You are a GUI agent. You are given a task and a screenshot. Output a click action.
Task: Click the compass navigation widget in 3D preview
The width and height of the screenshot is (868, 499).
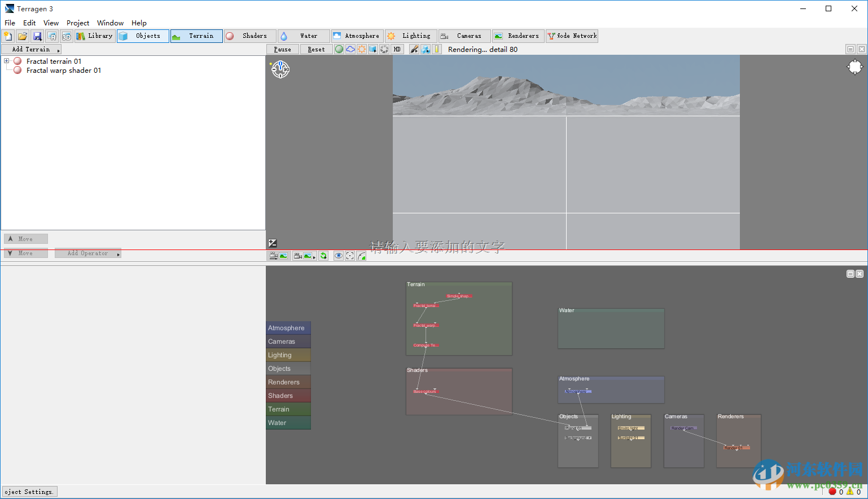(x=280, y=69)
